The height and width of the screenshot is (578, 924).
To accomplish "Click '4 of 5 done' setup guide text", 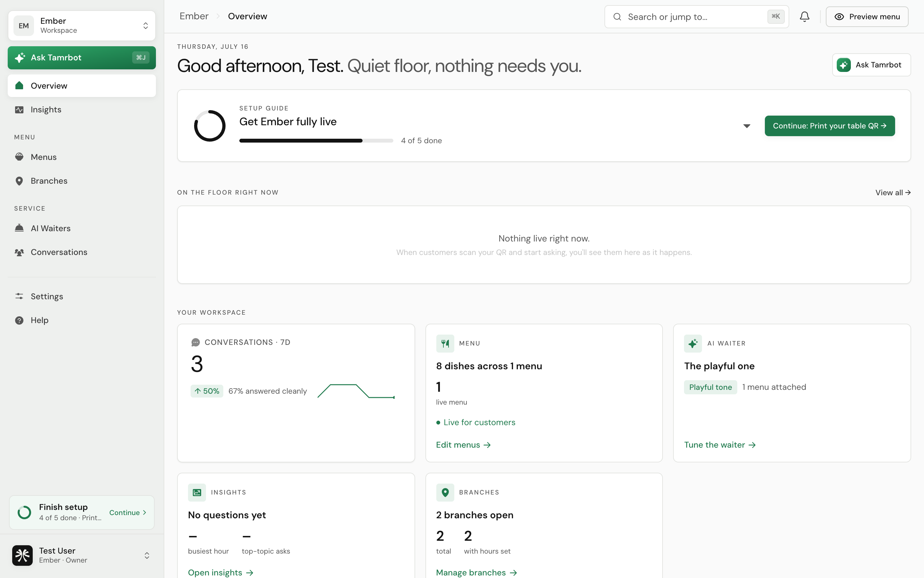I will [x=421, y=141].
